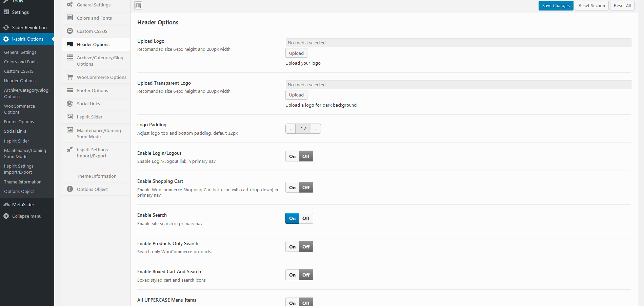Click the Collapse menu arrow icon
644x306 pixels.
[x=6, y=216]
